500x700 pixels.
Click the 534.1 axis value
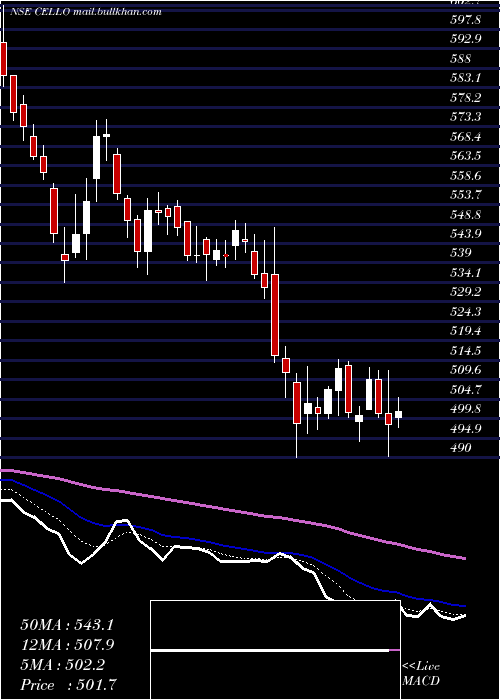click(465, 272)
